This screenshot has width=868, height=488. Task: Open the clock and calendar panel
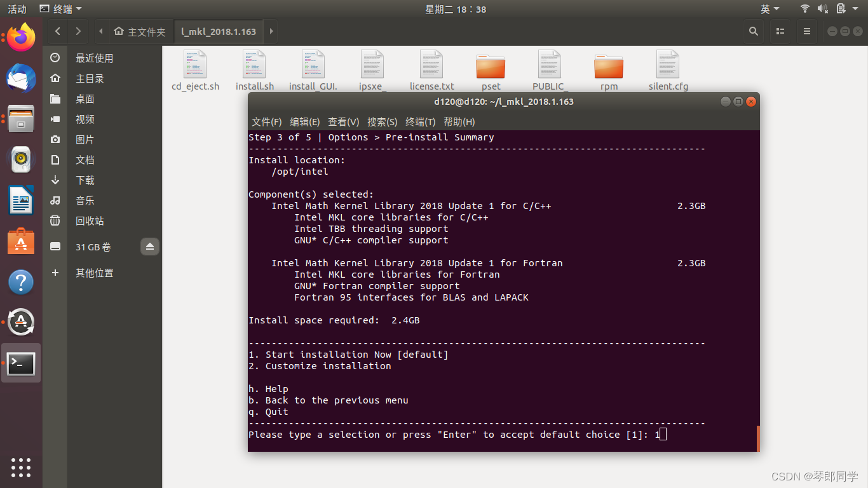point(456,9)
